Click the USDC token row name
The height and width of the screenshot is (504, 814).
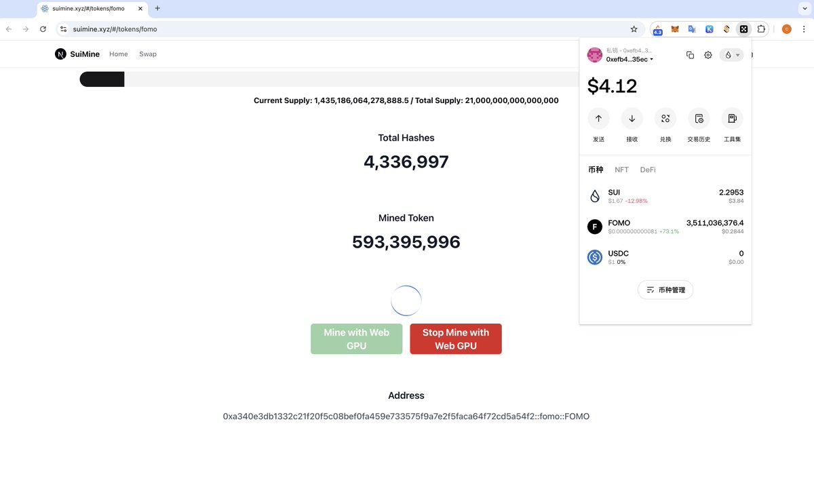pyautogui.click(x=619, y=254)
